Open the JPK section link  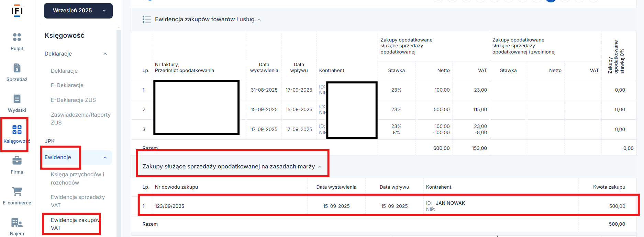point(49,141)
